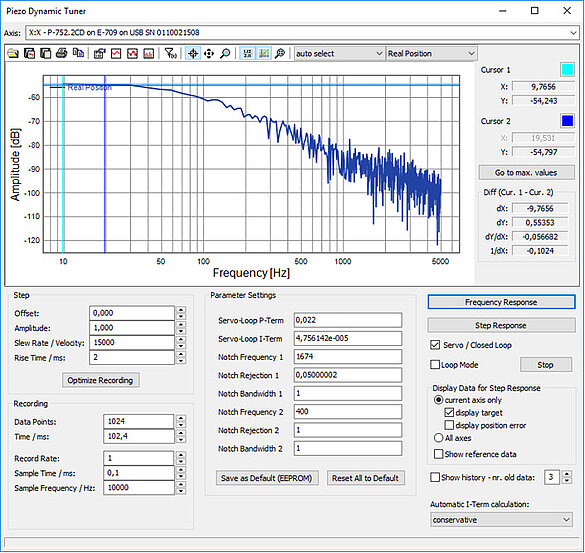Select the red bar histogram icon
This screenshot has height=553, width=585.
pos(148,53)
